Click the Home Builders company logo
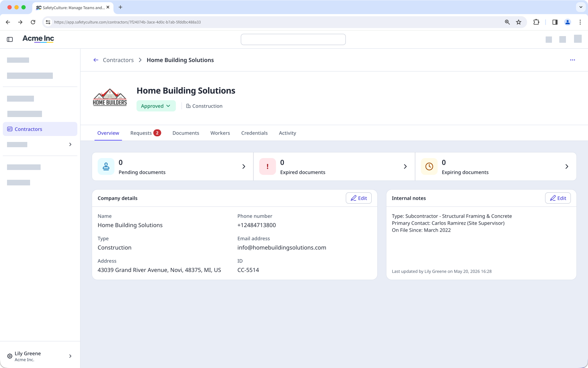Screen dimensions: 588x368 (110, 97)
